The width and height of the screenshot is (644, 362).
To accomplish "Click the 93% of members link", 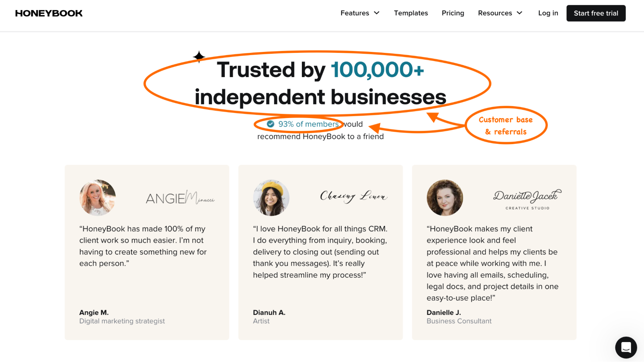I will [x=308, y=124].
